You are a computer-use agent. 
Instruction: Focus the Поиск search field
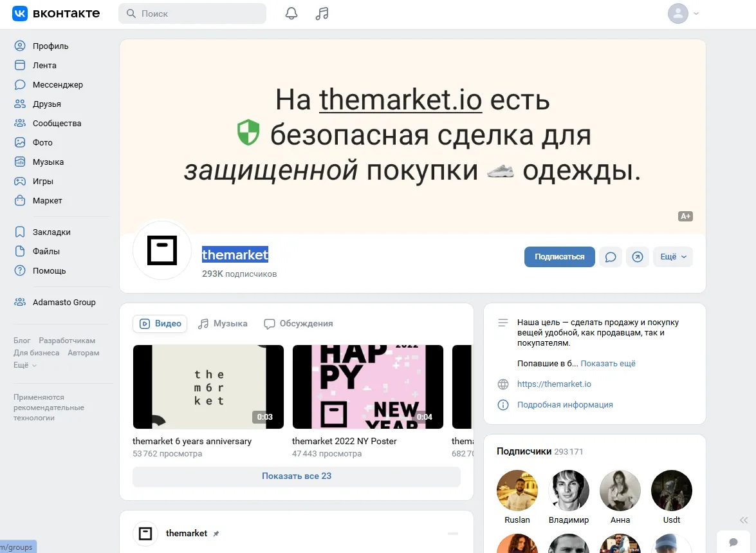192,14
